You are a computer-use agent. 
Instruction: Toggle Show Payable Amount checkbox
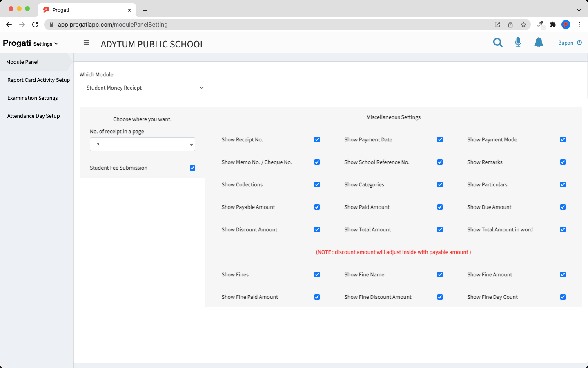click(317, 207)
